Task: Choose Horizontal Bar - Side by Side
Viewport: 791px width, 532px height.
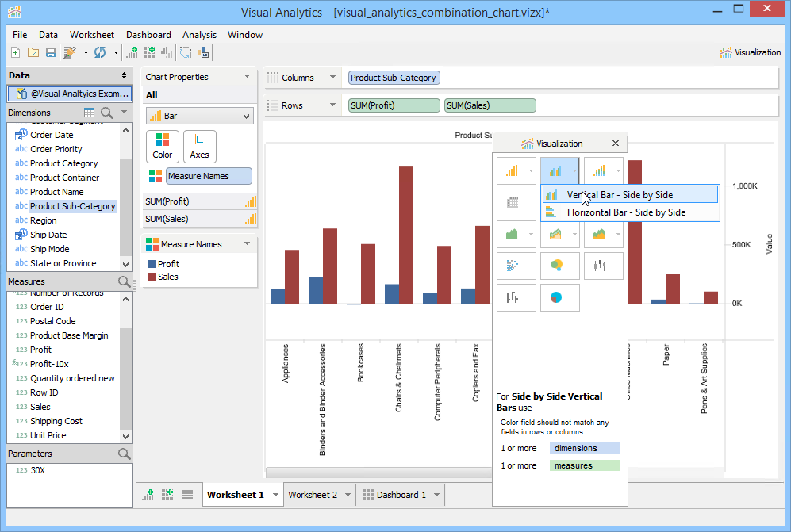Action: click(630, 212)
